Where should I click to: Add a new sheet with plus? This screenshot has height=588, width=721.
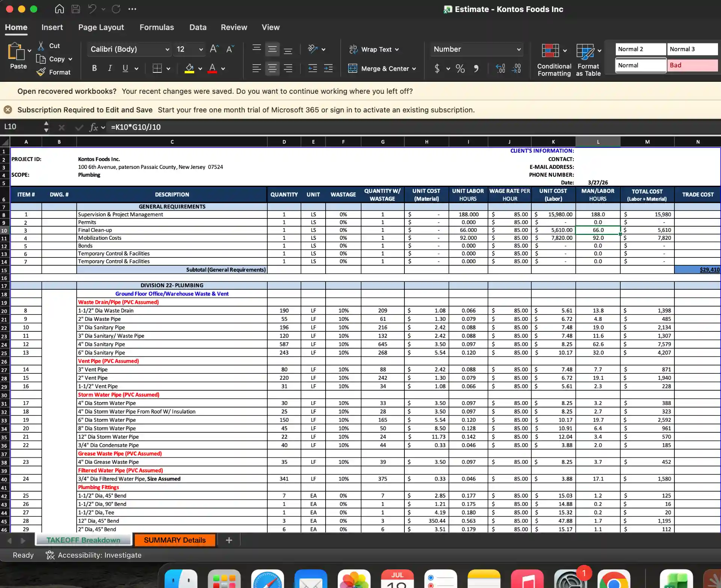pos(229,540)
